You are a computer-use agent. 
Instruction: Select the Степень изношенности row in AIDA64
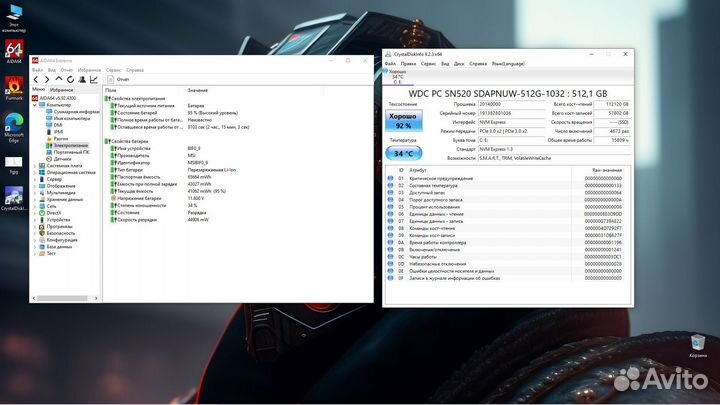[x=216, y=206]
